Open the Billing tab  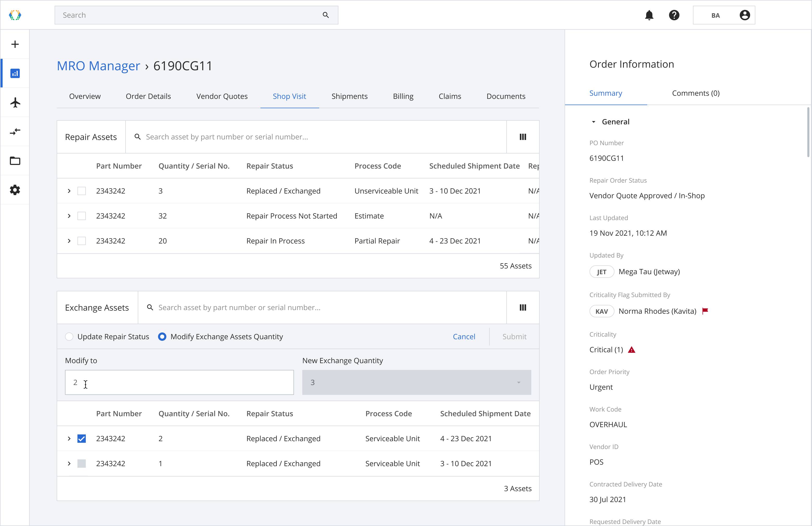tap(403, 96)
